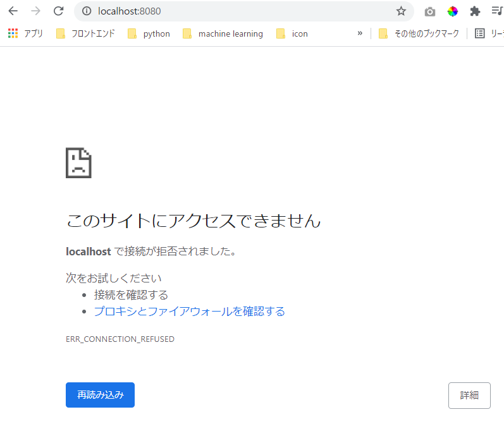Open the camera screenshot extension
504x443 pixels.
430,12
